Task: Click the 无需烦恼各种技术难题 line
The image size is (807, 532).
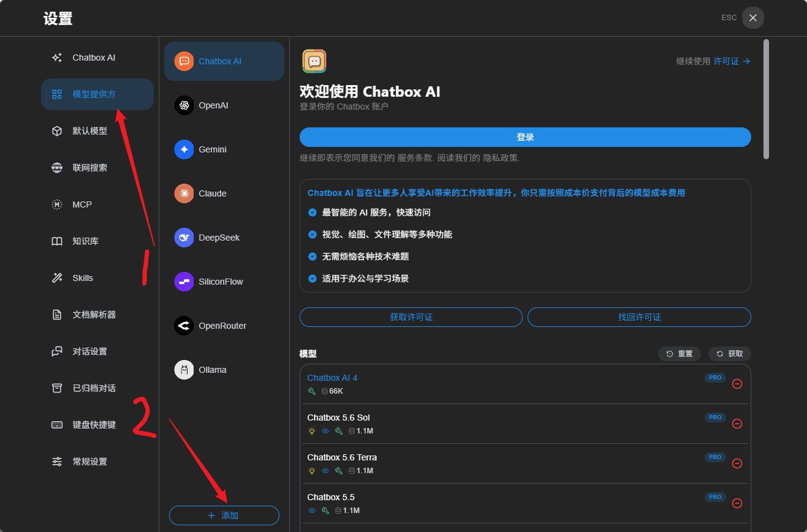Action: tap(365, 257)
